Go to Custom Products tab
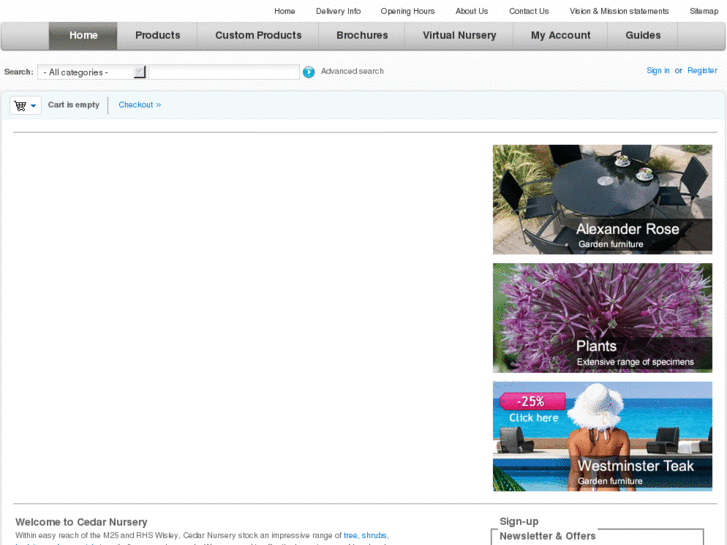 [258, 36]
